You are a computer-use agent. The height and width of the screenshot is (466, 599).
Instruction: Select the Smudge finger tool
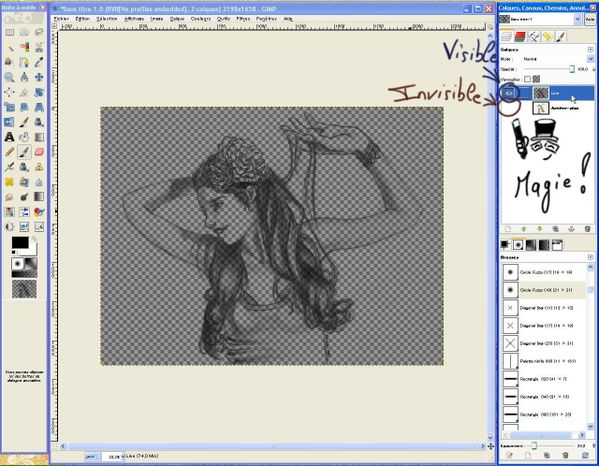pyautogui.click(x=10, y=196)
